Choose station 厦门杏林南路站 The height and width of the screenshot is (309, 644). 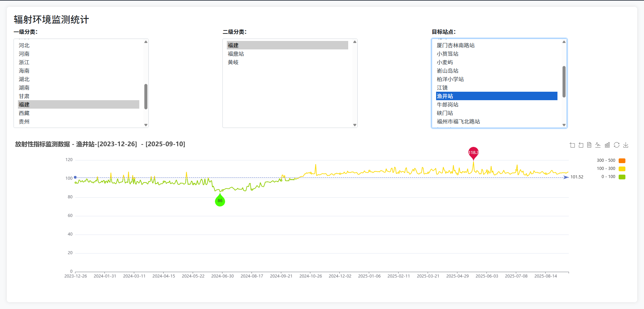pos(497,45)
